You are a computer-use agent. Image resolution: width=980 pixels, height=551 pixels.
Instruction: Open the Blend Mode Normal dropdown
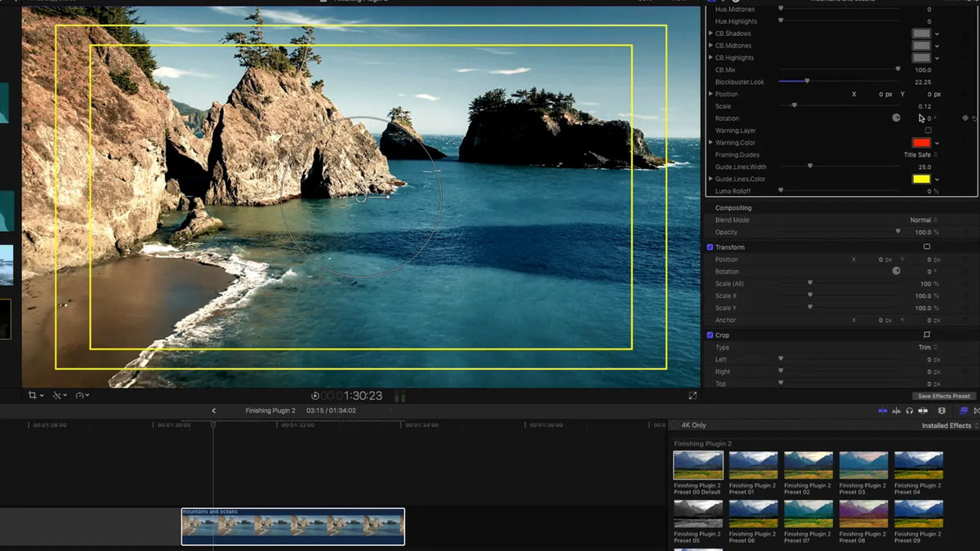923,220
